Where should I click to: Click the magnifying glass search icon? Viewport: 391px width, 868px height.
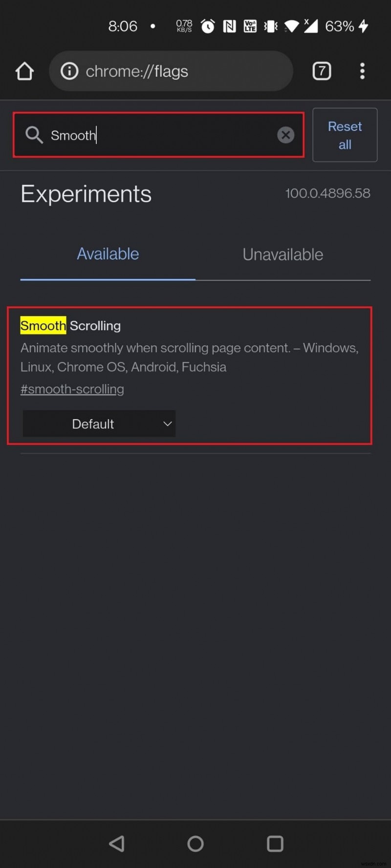[34, 135]
